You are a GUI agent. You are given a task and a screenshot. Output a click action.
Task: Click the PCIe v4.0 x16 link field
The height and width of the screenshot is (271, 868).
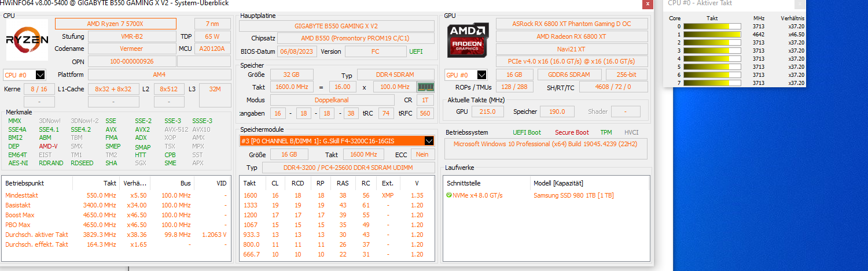[571, 61]
